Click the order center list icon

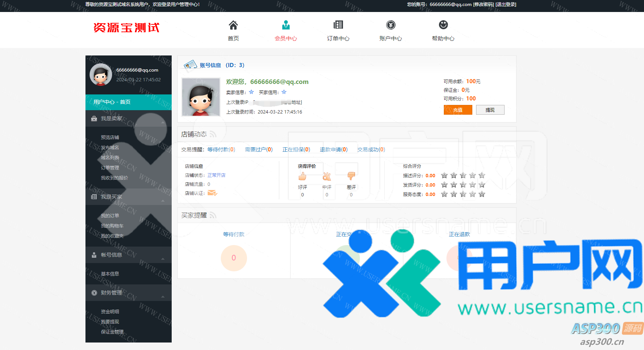[338, 25]
